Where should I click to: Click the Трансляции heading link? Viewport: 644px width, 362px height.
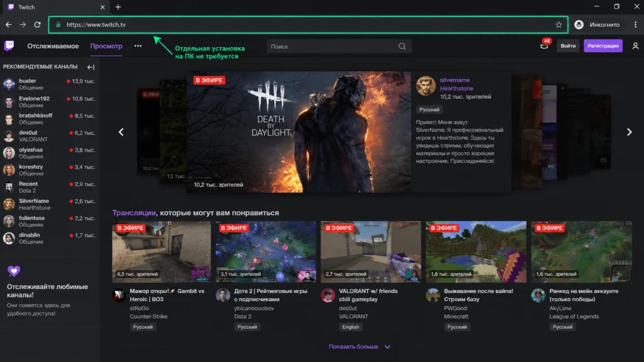tap(134, 212)
